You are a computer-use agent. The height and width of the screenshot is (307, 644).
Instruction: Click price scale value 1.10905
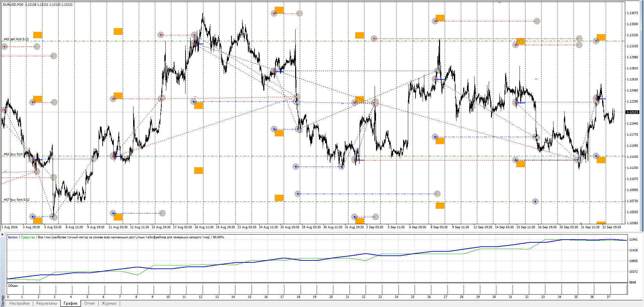pos(632,190)
